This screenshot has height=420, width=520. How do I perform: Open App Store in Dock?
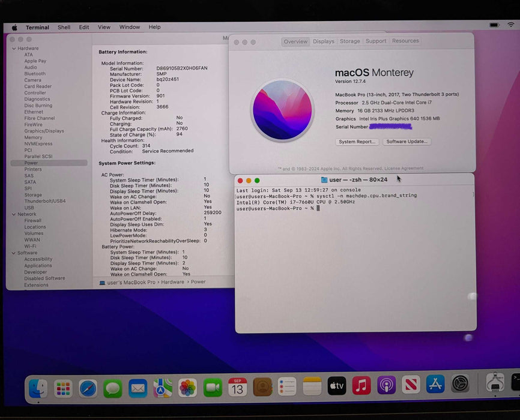[435, 384]
